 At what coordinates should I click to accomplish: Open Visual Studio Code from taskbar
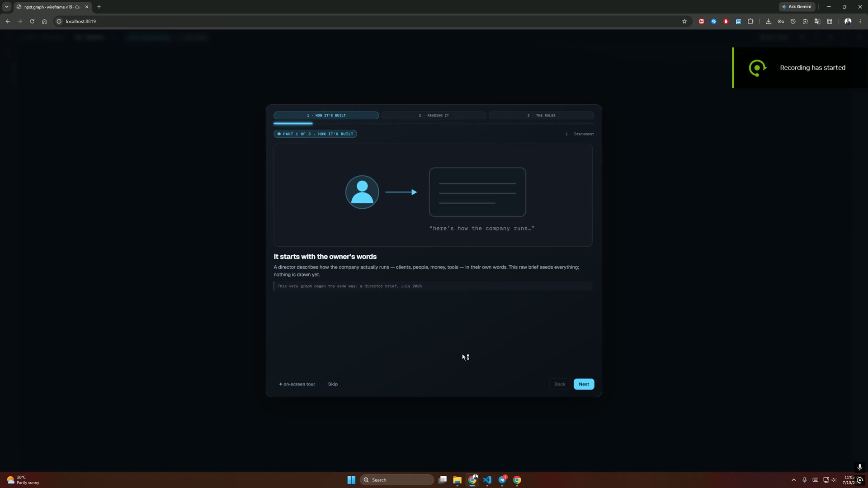[487, 480]
